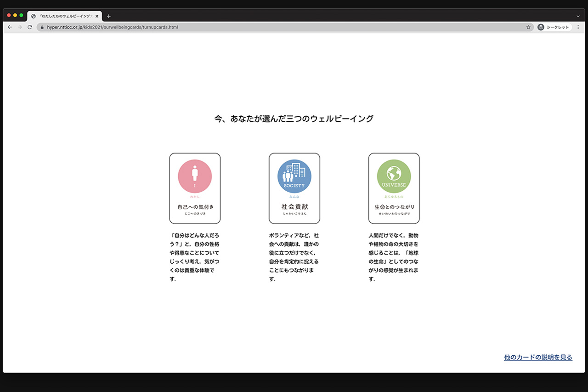Click the じこへのきづき furigana text

click(x=195, y=214)
